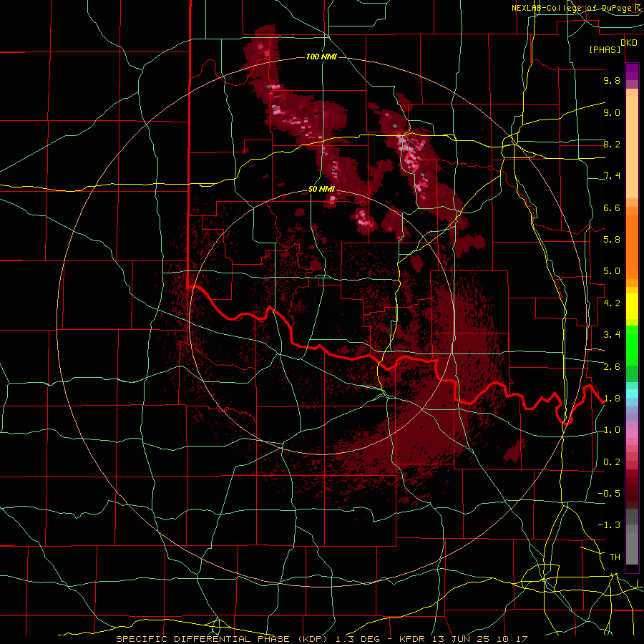Click the -0.5 color scale value
The height and width of the screenshot is (644, 644).
click(609, 494)
